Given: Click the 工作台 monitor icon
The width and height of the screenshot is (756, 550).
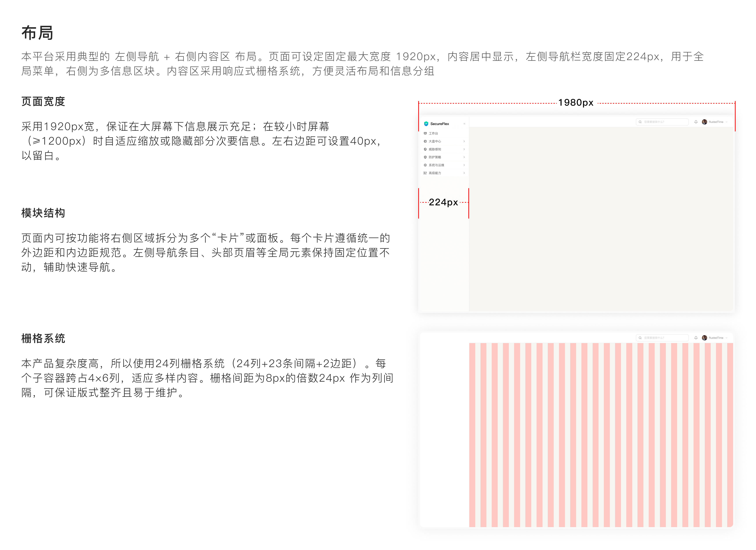Looking at the screenshot, I should pos(425,133).
